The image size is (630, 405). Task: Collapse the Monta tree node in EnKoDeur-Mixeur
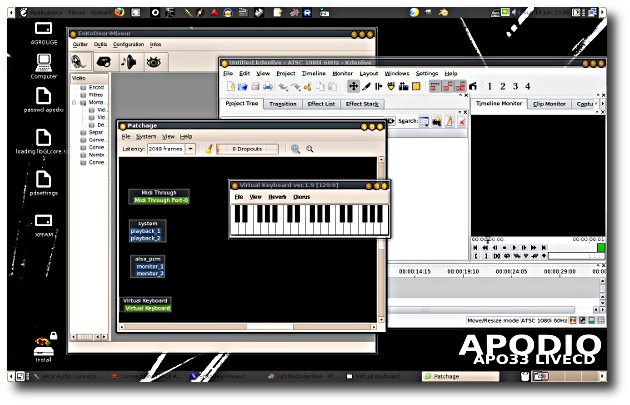(74, 103)
